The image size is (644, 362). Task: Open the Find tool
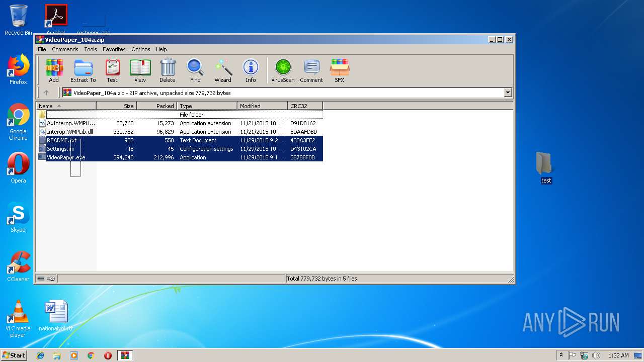[x=195, y=70]
